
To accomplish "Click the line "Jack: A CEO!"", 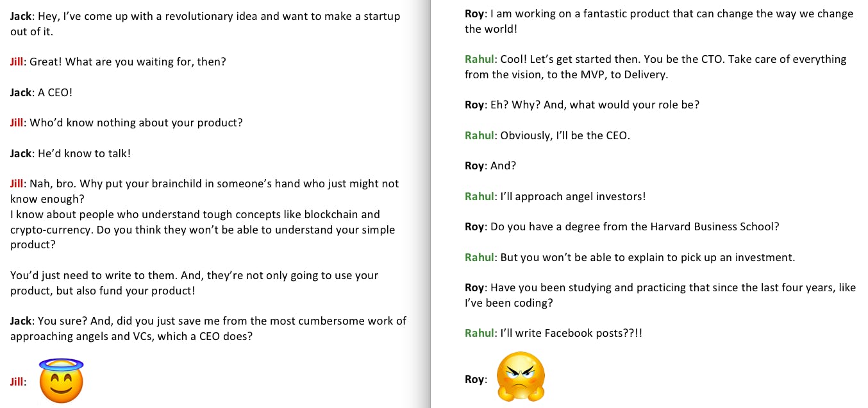I will pyautogui.click(x=41, y=92).
